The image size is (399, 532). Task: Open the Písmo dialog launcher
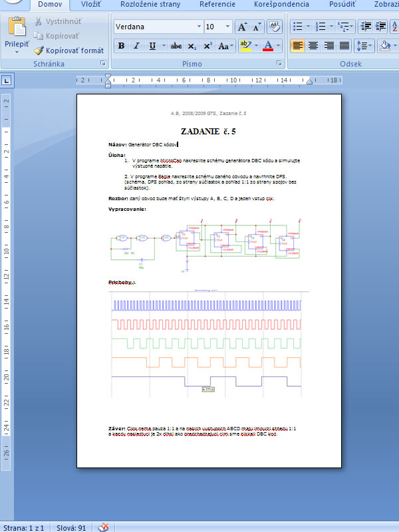point(279,63)
